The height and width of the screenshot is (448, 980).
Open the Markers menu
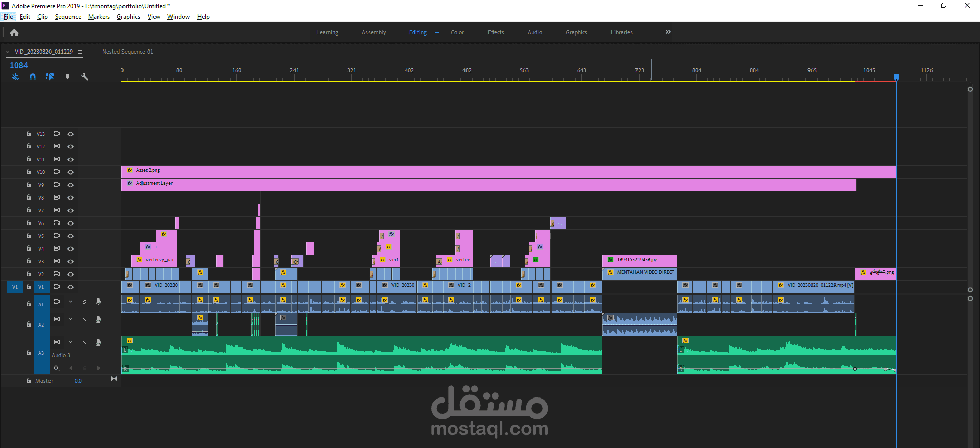[x=99, y=17]
